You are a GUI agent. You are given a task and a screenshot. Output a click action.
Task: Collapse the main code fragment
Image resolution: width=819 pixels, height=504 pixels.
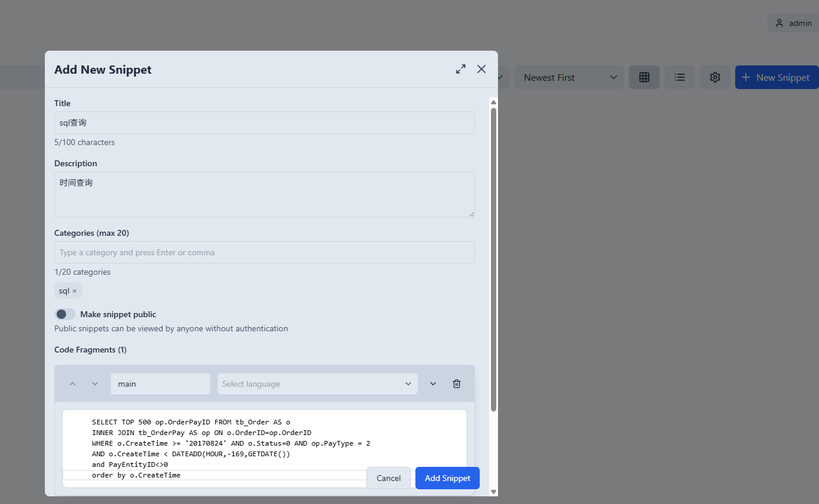click(433, 384)
